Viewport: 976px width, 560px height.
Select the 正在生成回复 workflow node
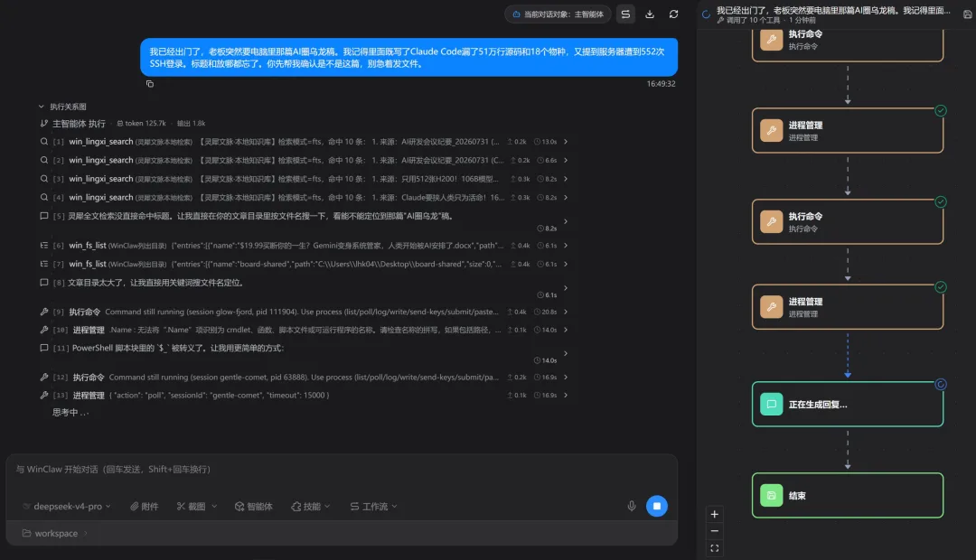tap(847, 404)
